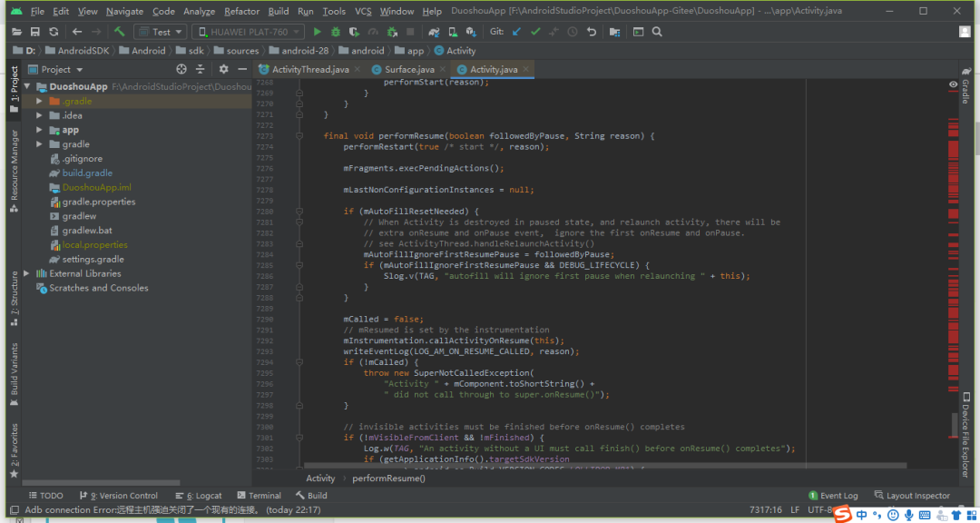Viewport: 980px width, 523px height.
Task: Open the HUAWEI PLAT-760 device dropdown
Action: (249, 32)
